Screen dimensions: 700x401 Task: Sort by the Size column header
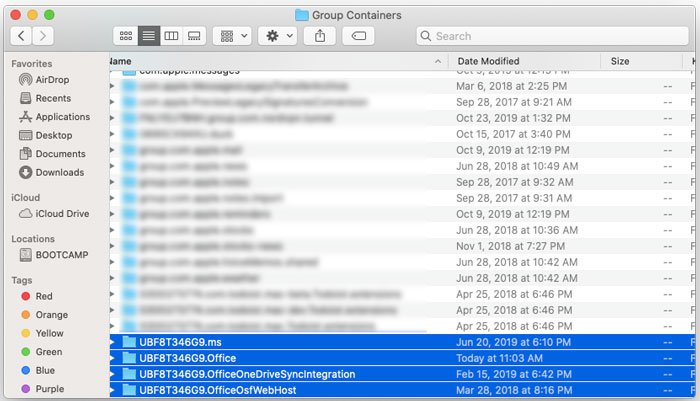click(641, 61)
